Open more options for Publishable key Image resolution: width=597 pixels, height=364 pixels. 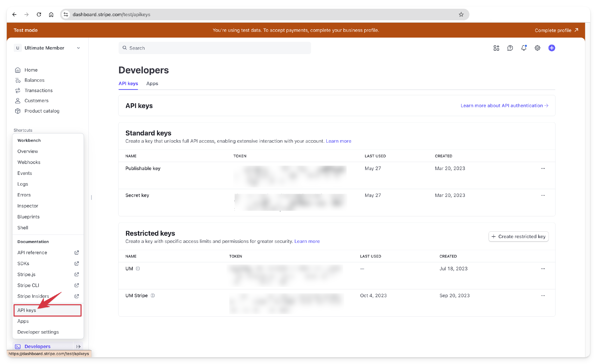[543, 168]
